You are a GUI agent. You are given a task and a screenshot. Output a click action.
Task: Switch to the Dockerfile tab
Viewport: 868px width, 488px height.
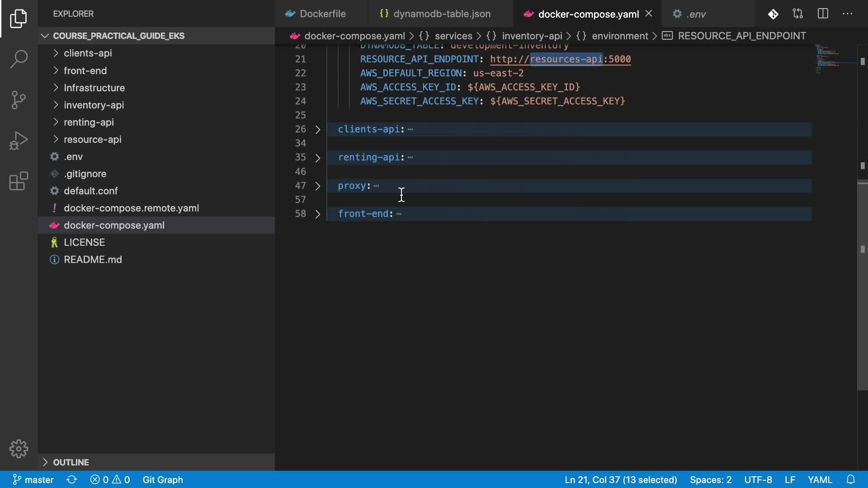click(322, 14)
